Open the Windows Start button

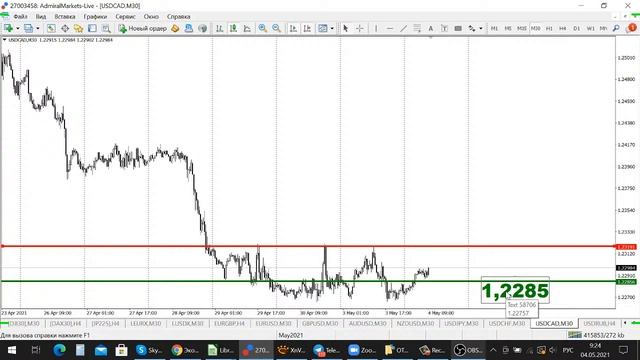click(11, 350)
